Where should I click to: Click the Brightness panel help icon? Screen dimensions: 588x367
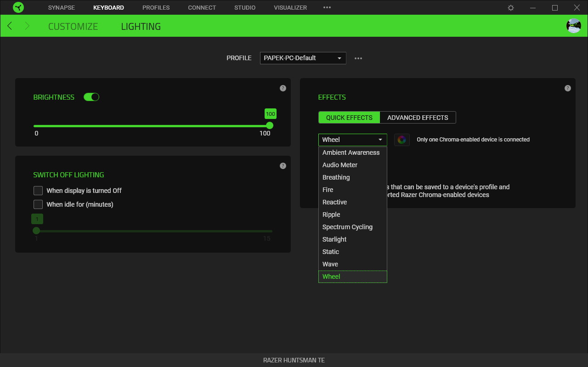pos(283,88)
